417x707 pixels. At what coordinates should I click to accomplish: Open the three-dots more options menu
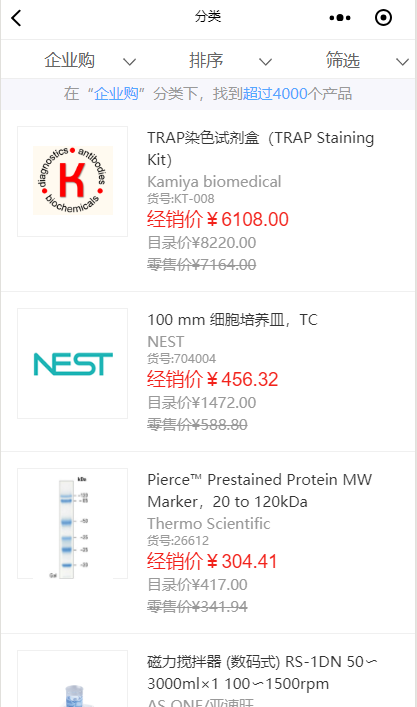tap(340, 18)
